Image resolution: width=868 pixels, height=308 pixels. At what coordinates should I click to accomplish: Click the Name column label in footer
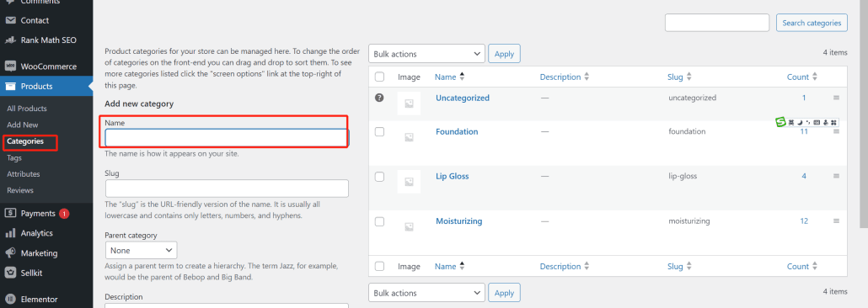tap(445, 266)
